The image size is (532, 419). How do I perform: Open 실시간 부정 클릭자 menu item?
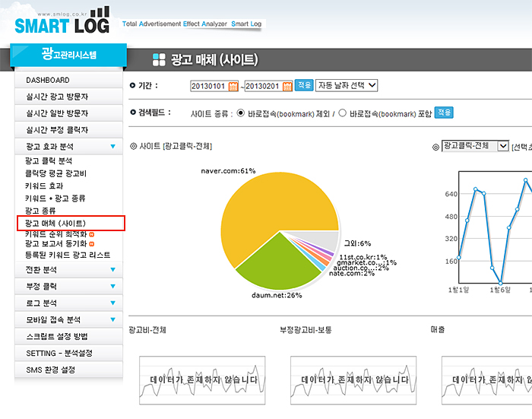(x=68, y=130)
